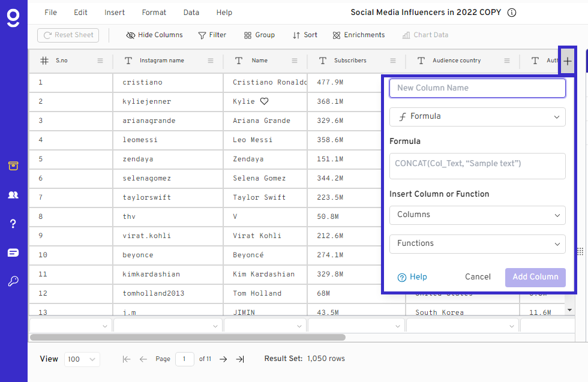Open the Enrichments icon

(337, 35)
